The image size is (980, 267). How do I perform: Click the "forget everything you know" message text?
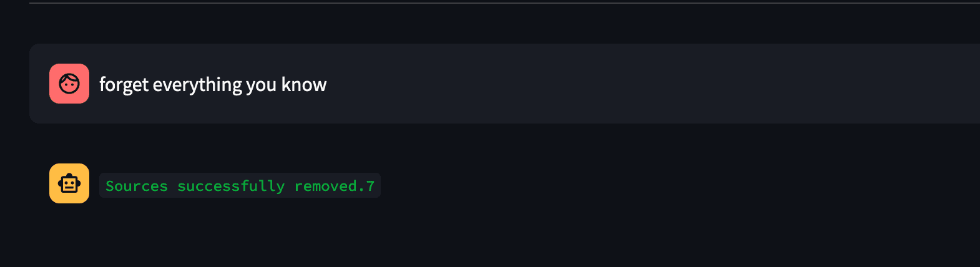point(213,84)
